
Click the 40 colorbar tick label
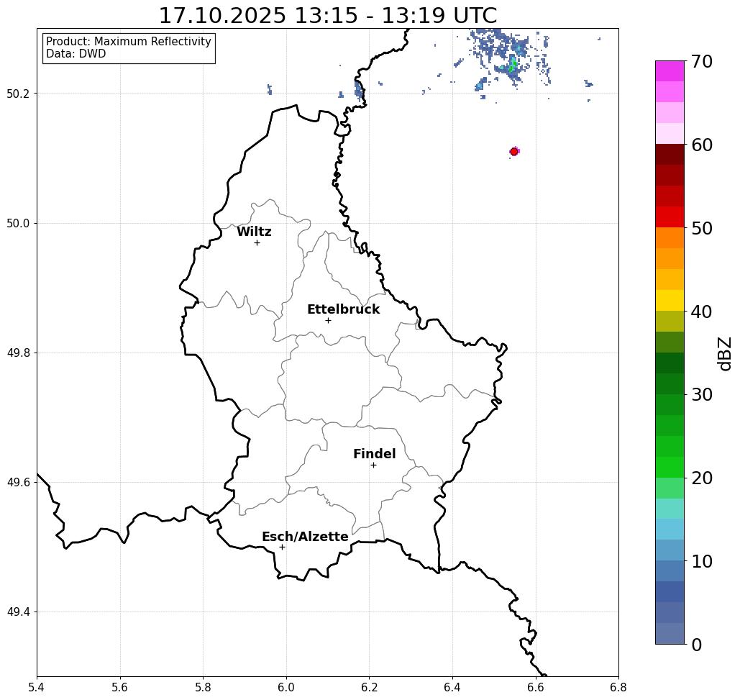(701, 312)
